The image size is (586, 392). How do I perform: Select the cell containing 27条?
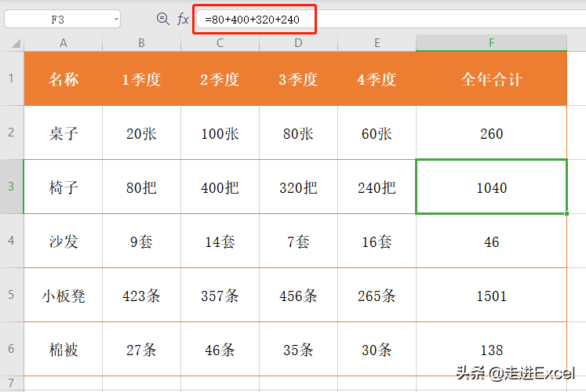[x=142, y=350]
